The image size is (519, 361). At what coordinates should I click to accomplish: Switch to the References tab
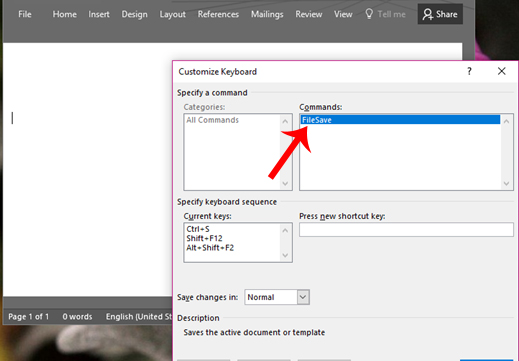click(x=218, y=14)
